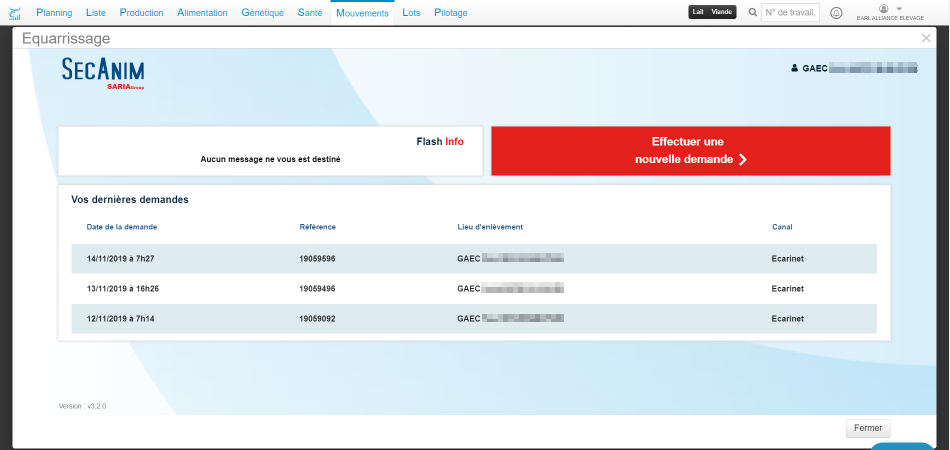This screenshot has width=950, height=450.
Task: Click the GAEC user icon
Action: pos(794,69)
